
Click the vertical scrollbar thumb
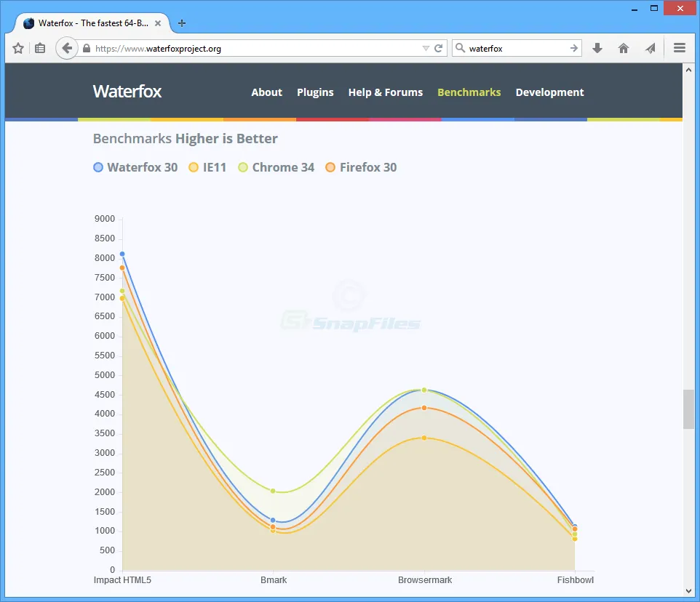(688, 409)
